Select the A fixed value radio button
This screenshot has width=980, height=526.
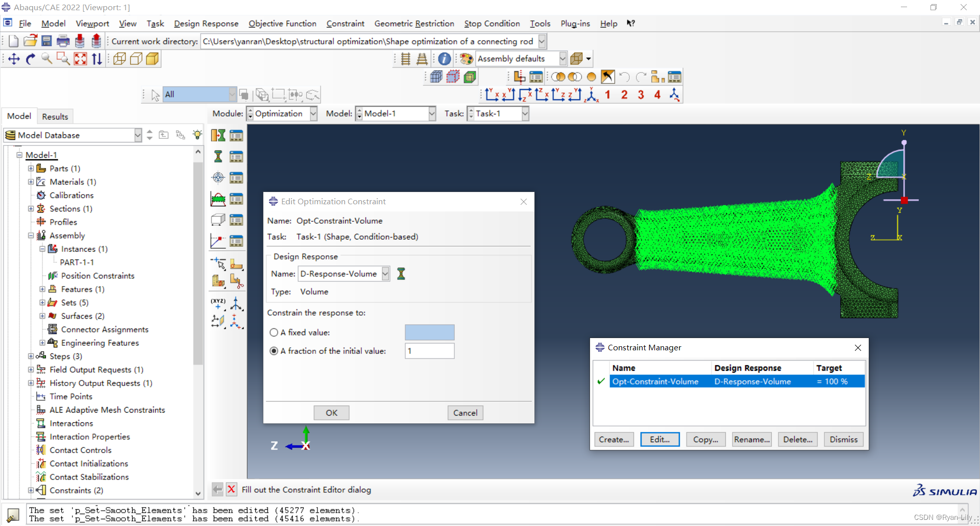(274, 332)
